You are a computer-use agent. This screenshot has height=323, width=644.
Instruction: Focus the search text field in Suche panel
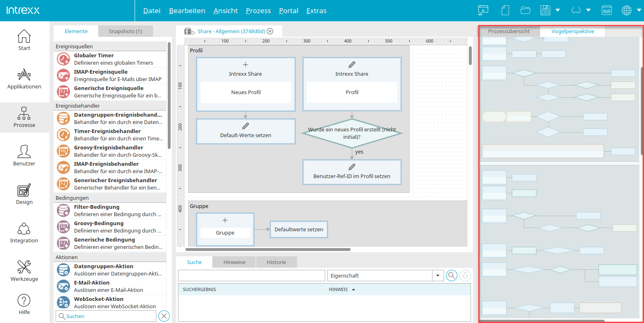click(x=252, y=276)
